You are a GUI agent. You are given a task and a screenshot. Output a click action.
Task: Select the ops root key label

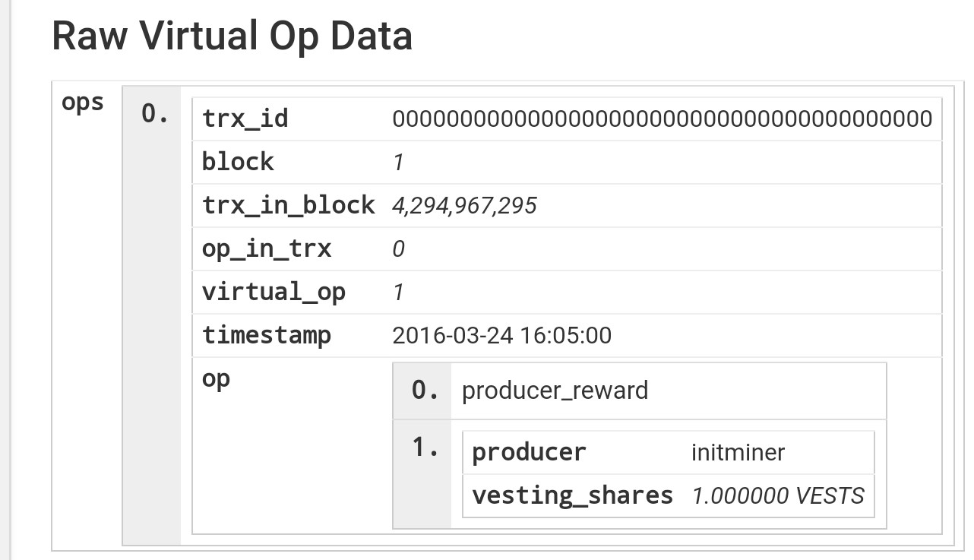click(x=82, y=103)
